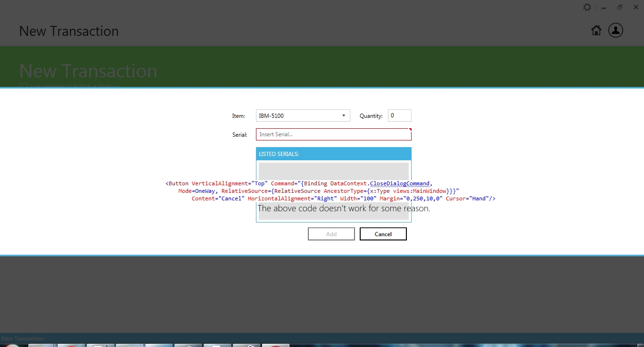Screen dimensions: 644x347
Task: Open the pinned media player on the taskbar
Action: pyautogui.click(x=276, y=345)
